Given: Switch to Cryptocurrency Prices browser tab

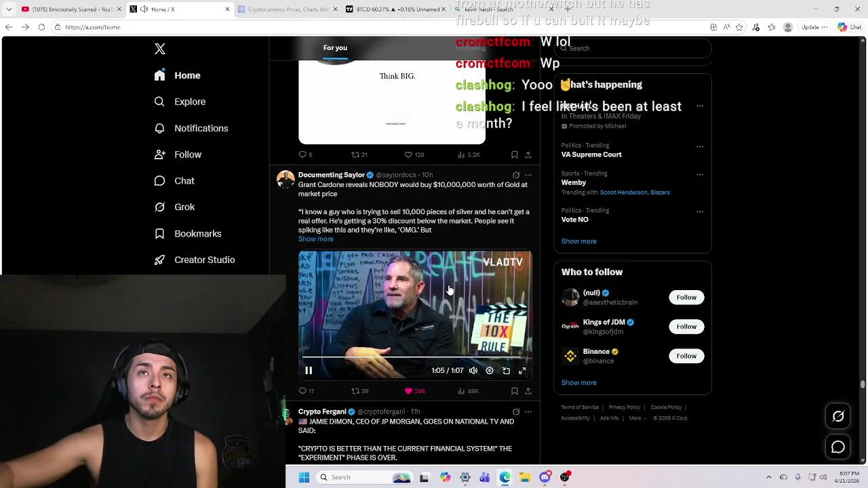Looking at the screenshot, I should [288, 9].
